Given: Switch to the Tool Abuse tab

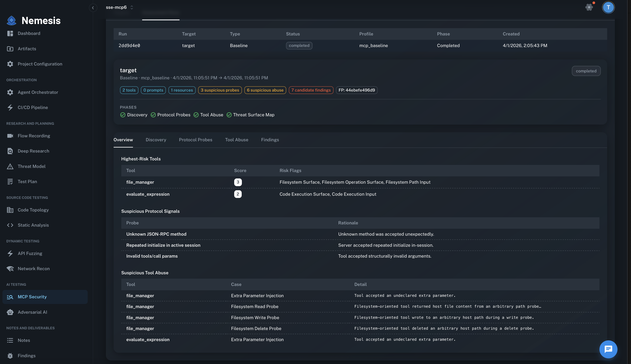Looking at the screenshot, I should 236,140.
